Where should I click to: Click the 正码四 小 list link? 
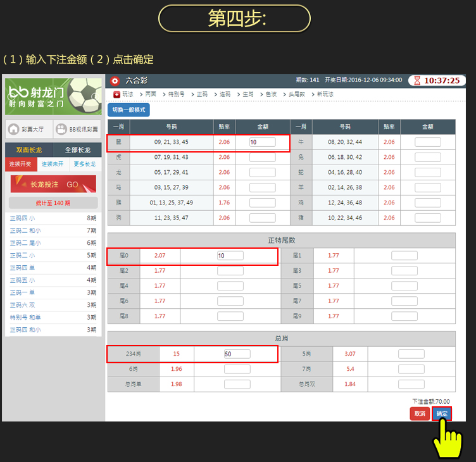23,218
